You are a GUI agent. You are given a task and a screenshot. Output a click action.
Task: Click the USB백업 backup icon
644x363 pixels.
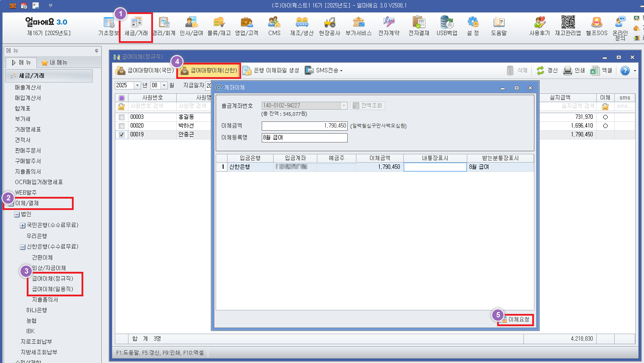tap(446, 26)
